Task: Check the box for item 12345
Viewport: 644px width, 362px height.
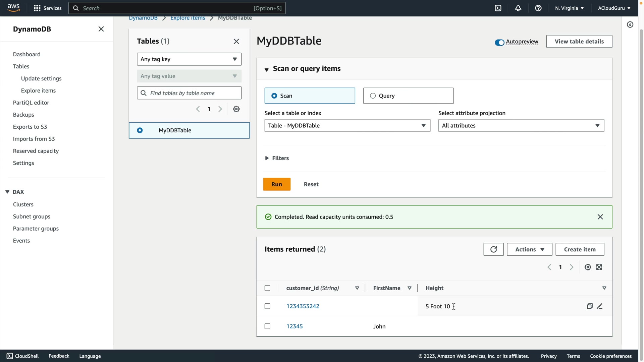Action: coord(267,326)
